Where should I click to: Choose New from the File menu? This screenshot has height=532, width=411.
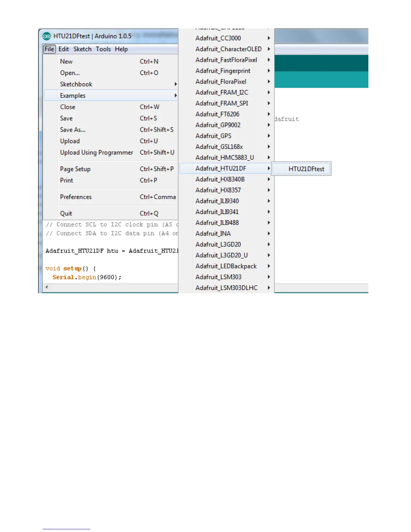(111, 61)
